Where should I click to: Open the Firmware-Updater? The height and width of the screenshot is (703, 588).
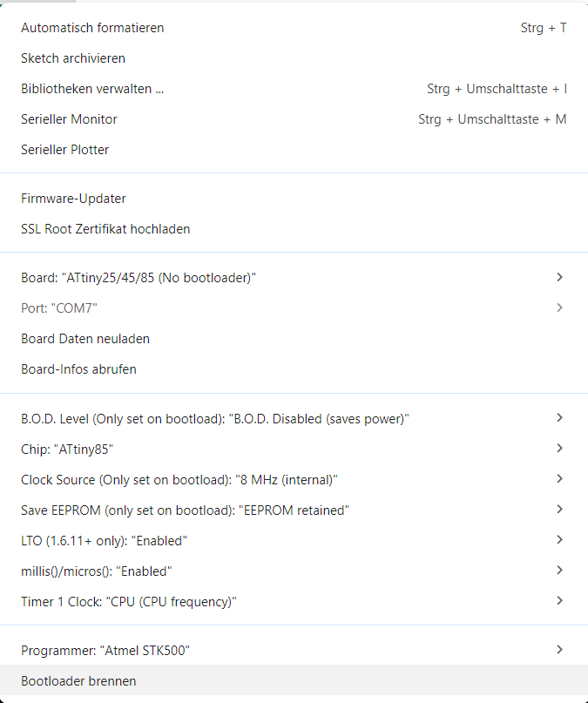pyautogui.click(x=73, y=199)
